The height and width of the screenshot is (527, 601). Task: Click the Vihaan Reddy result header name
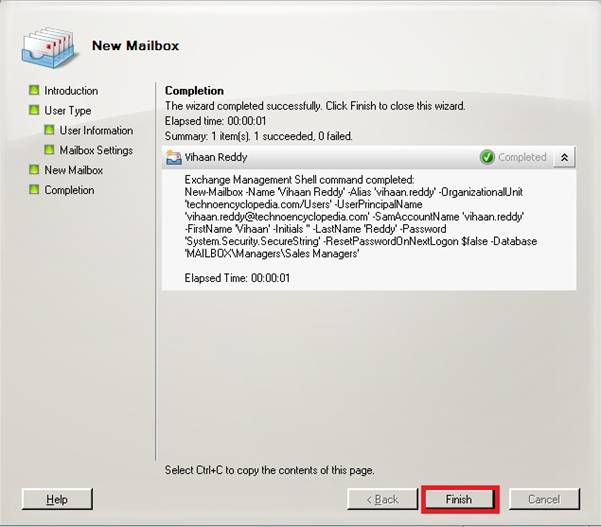216,157
